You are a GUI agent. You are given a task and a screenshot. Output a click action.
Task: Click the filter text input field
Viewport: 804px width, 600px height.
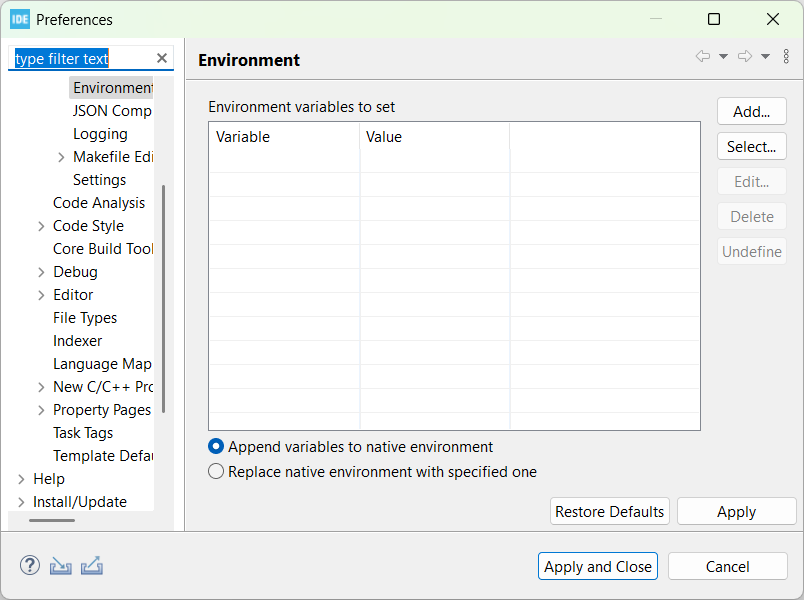pos(80,59)
